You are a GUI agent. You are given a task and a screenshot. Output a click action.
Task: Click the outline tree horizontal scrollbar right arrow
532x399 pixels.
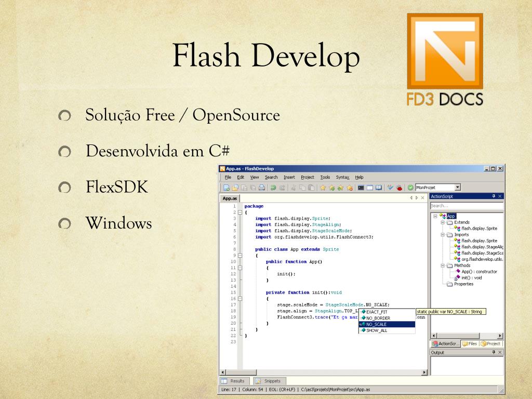point(500,336)
